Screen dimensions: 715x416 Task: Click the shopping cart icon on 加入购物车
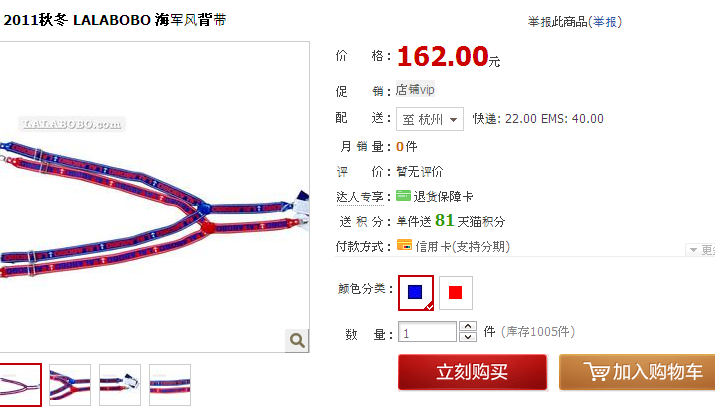pos(596,372)
